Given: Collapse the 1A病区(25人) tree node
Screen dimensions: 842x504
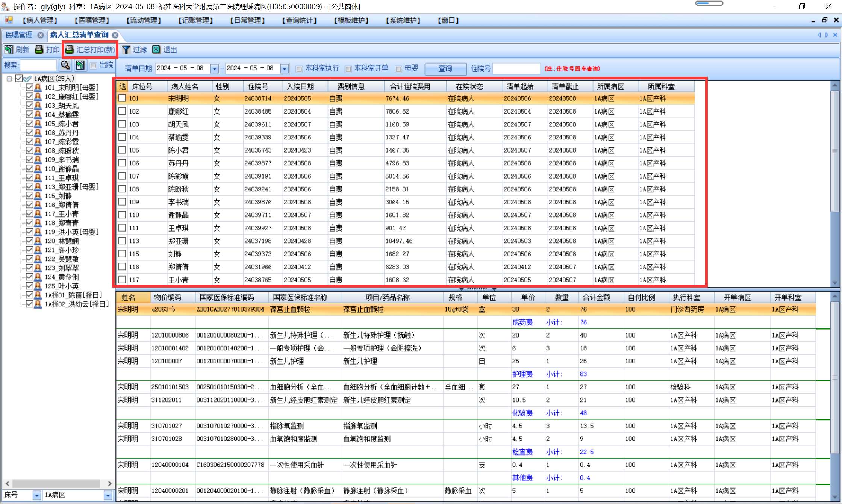Looking at the screenshot, I should coord(9,79).
